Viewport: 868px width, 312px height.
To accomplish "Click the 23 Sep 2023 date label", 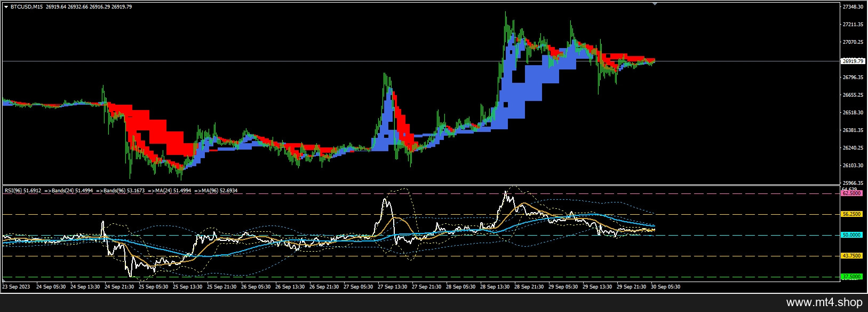I will [15, 287].
